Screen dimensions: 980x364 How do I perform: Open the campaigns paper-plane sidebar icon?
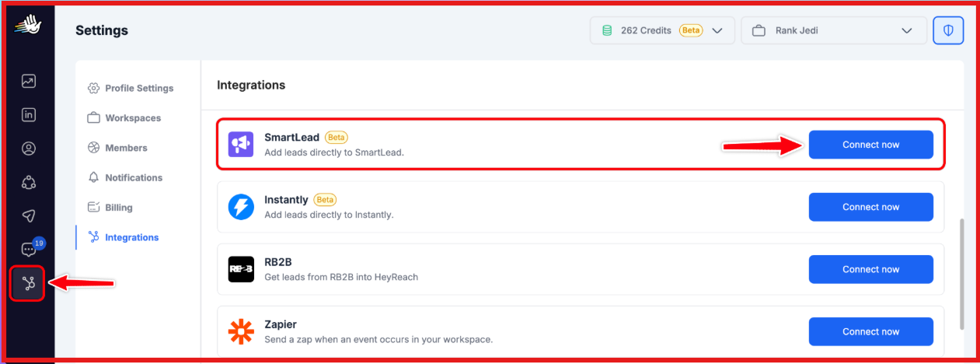pos(29,216)
